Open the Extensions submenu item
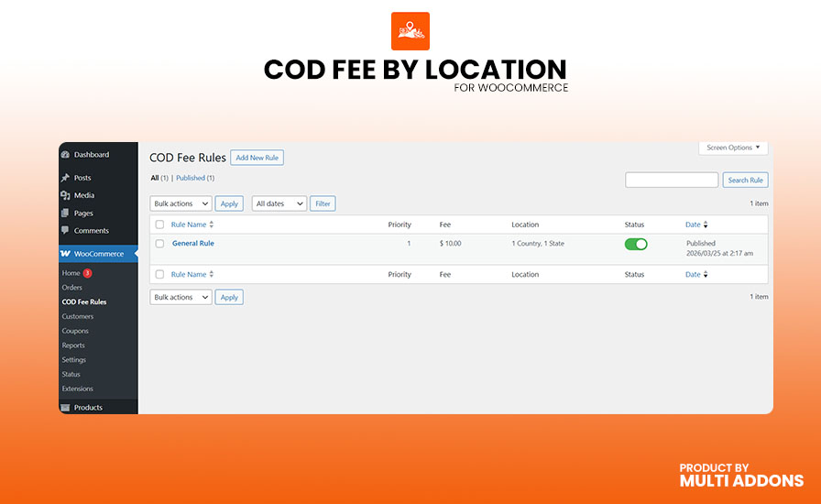 pos(77,389)
